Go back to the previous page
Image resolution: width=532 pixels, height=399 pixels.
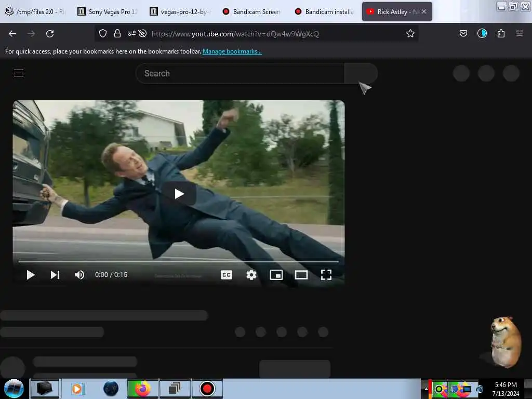[x=12, y=34]
